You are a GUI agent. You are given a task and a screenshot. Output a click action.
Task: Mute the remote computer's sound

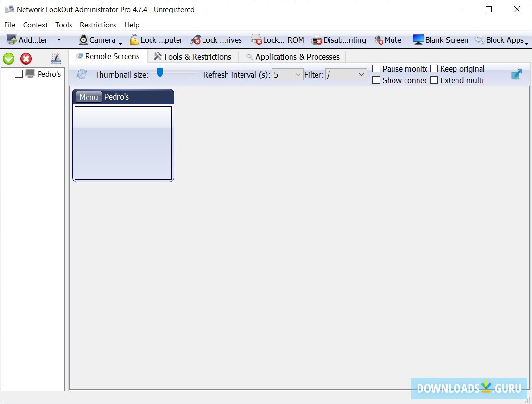click(x=387, y=40)
